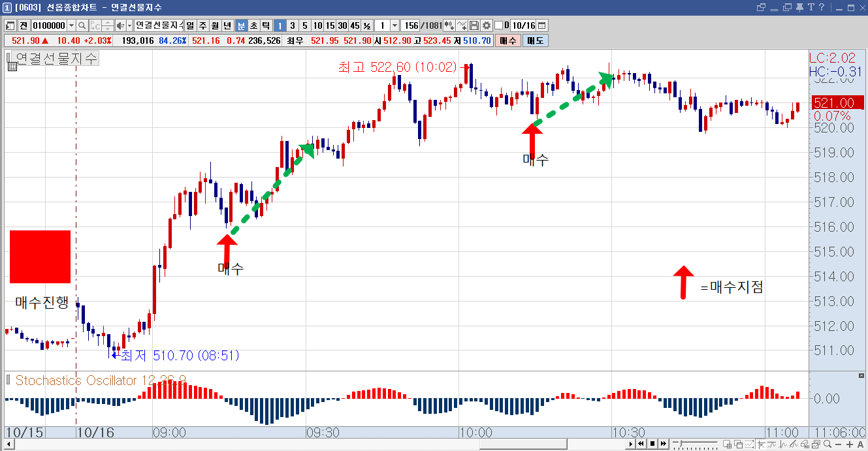Open the interval value dropdown arrow
Image resolution: width=868 pixels, height=451 pixels.
[394, 25]
